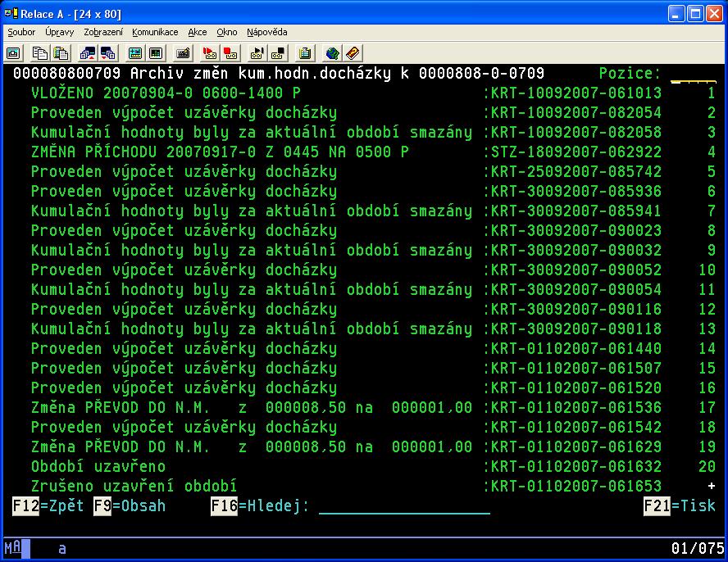The height and width of the screenshot is (562, 728).
Task: Click the Pozice input field at top right
Action: pyautogui.click(x=692, y=75)
